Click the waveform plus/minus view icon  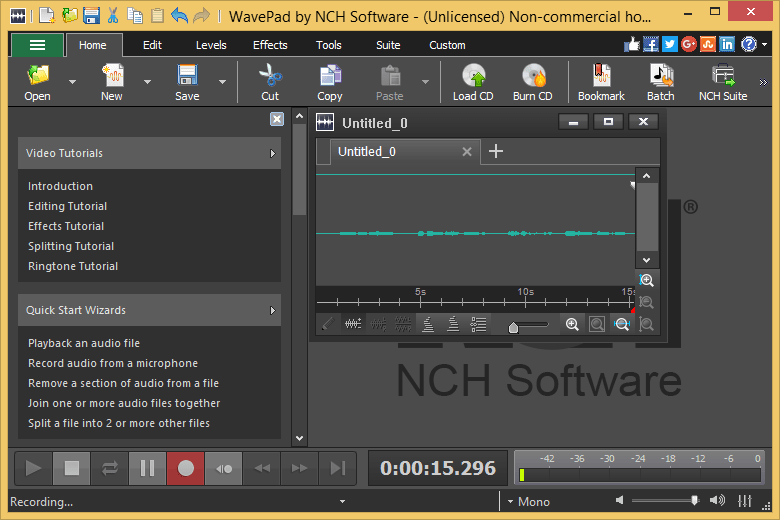pyautogui.click(x=353, y=324)
